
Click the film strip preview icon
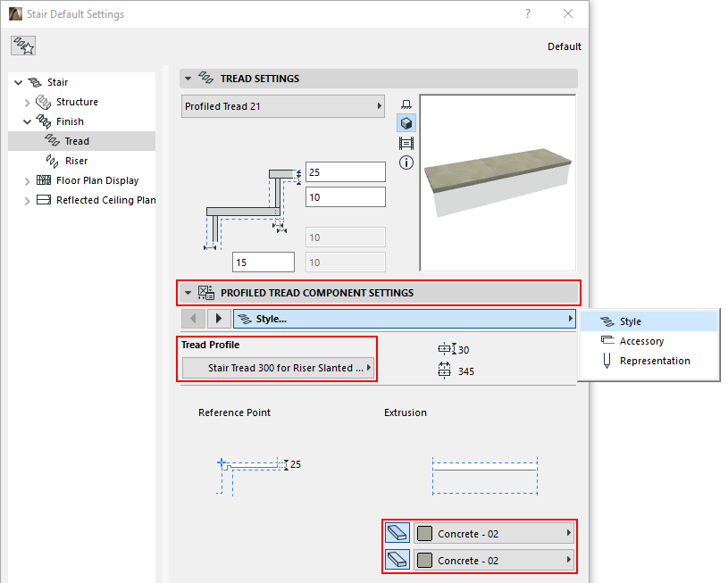406,143
